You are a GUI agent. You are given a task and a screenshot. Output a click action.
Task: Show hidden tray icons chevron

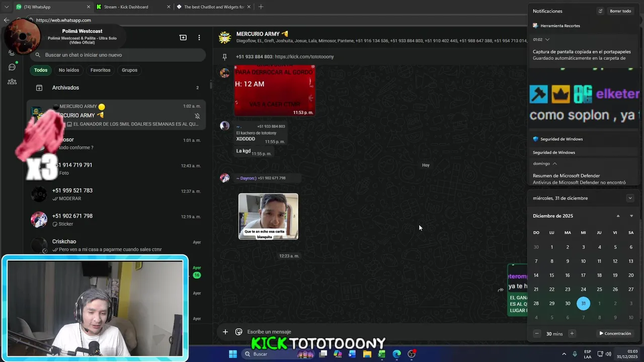[x=563, y=354]
